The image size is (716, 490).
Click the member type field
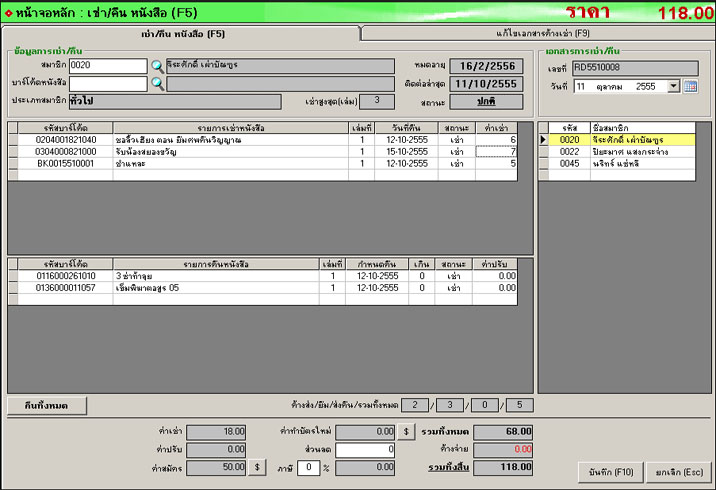tap(175, 101)
